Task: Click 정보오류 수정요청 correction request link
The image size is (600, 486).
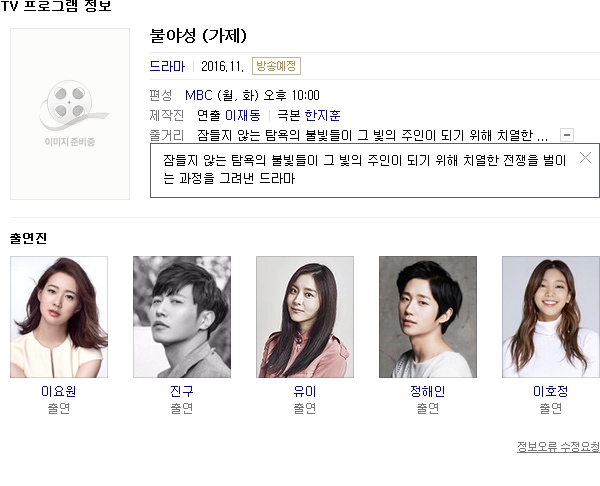Action: (x=558, y=447)
